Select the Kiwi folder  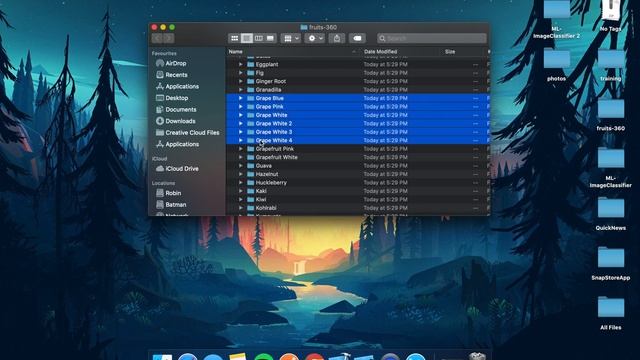point(358,200)
